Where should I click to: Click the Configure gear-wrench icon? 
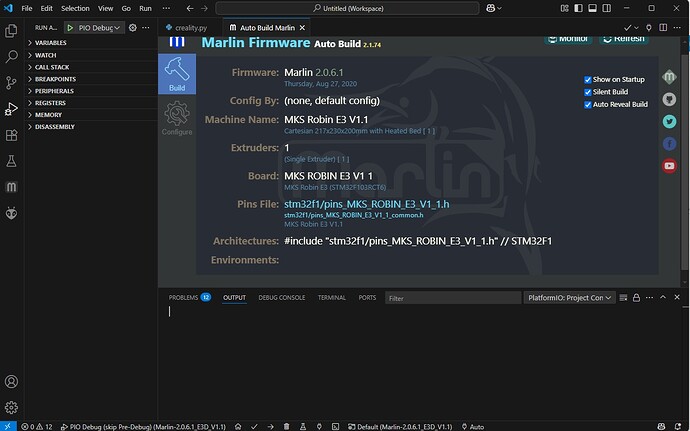177,118
